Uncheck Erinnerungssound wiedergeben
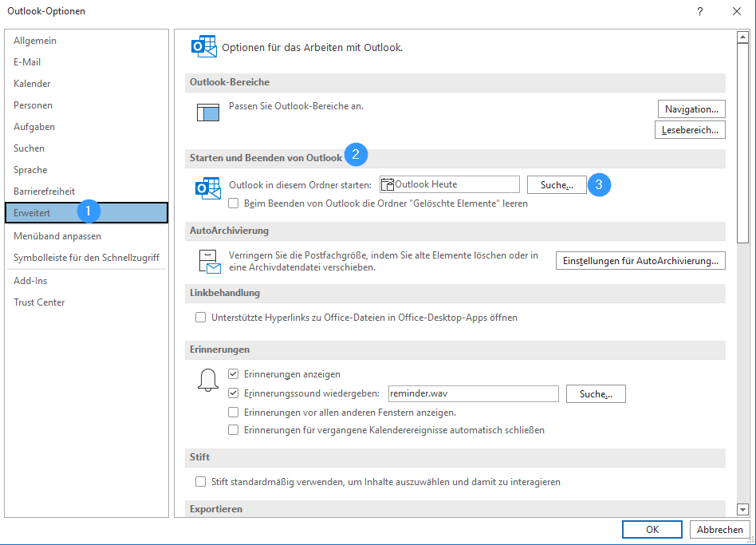 [x=234, y=393]
